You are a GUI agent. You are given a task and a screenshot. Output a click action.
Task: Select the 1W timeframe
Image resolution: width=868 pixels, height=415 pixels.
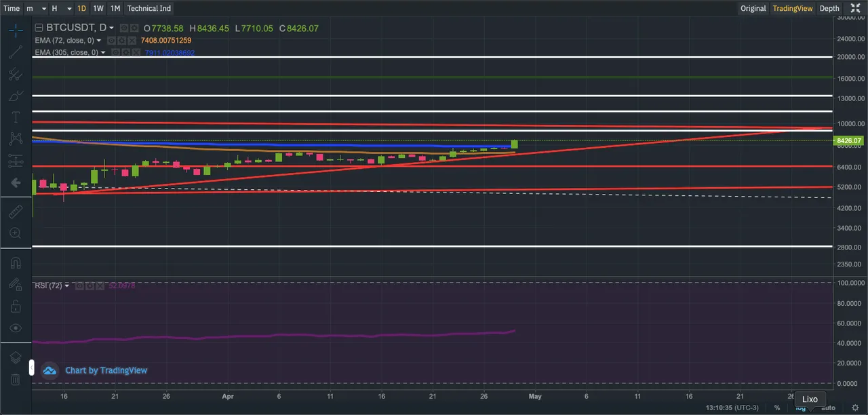click(98, 8)
